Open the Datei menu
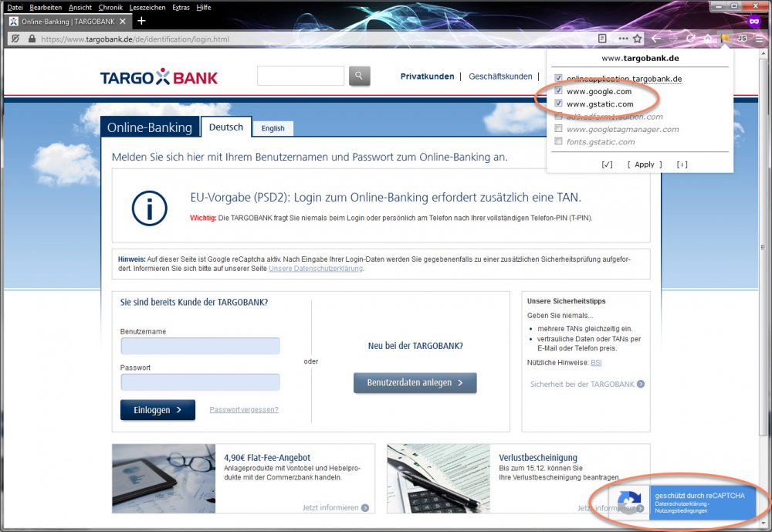Image resolution: width=772 pixels, height=532 pixels. point(15,8)
